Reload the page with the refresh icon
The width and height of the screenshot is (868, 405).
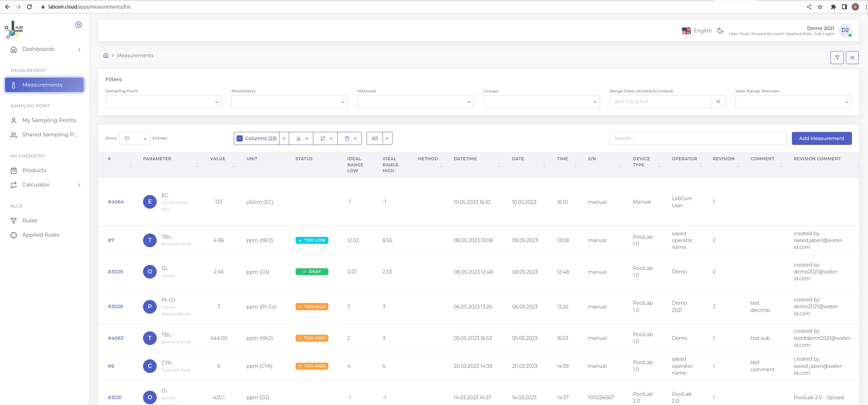pos(29,6)
